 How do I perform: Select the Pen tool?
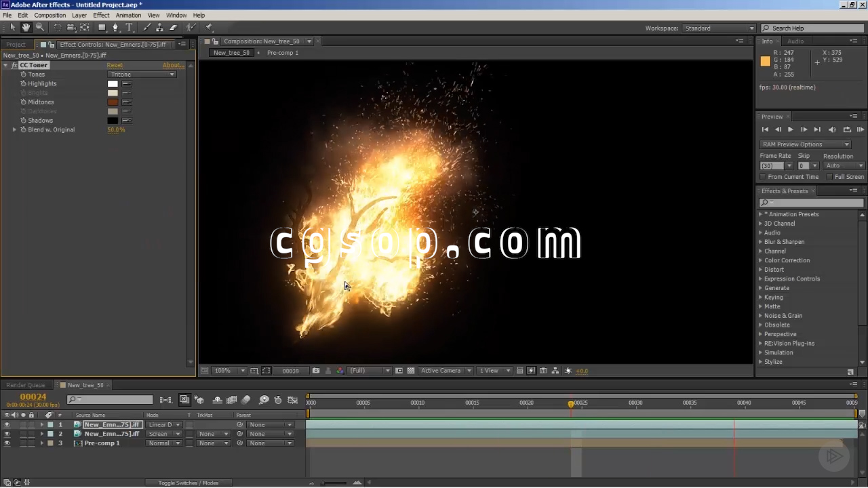point(115,28)
